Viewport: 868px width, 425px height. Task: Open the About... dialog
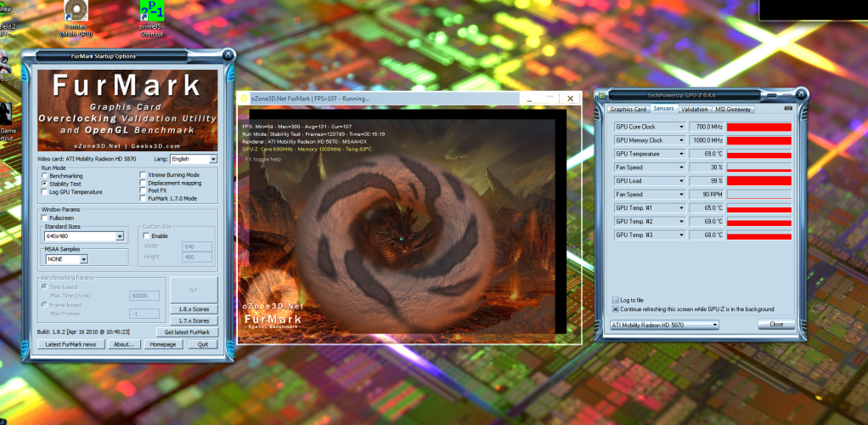[124, 344]
